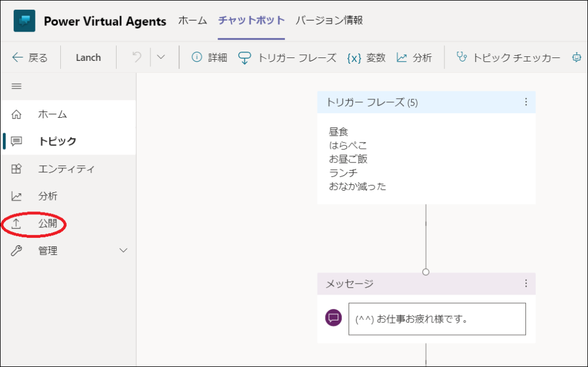This screenshot has width=588, height=367.
Task: Expand the 管理 chevron
Action: 123,250
